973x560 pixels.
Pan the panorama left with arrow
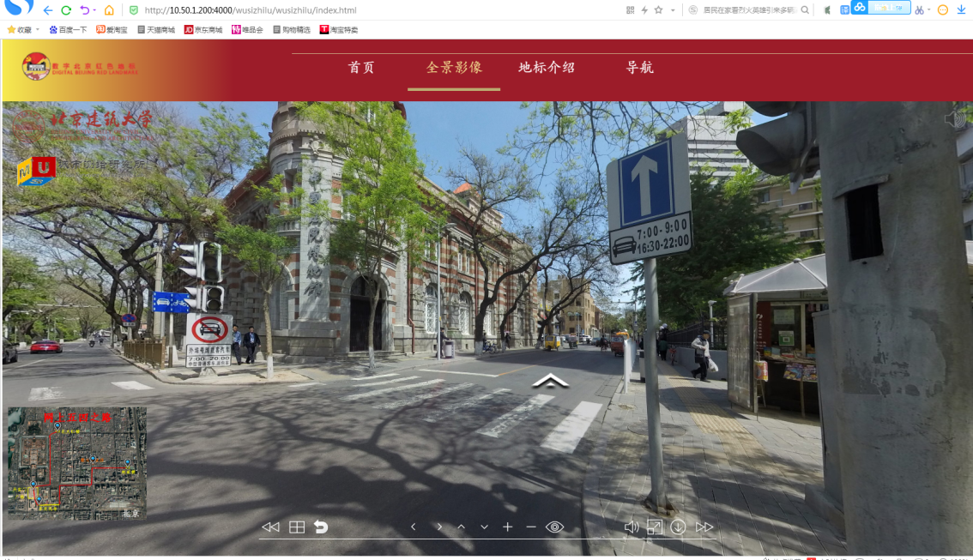[x=414, y=527]
